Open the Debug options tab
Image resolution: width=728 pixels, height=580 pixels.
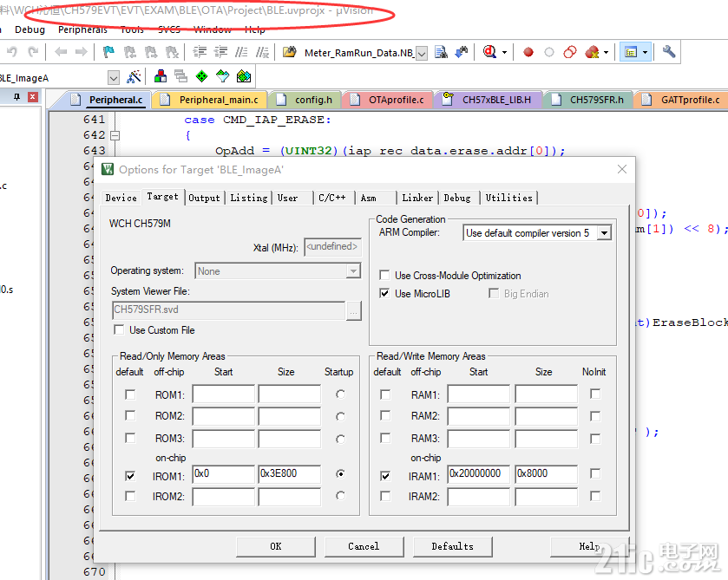[x=457, y=198]
